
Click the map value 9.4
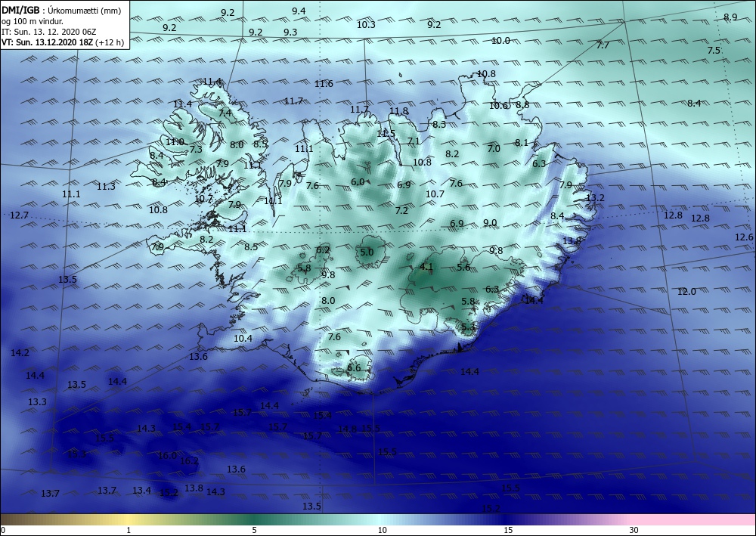[299, 11]
